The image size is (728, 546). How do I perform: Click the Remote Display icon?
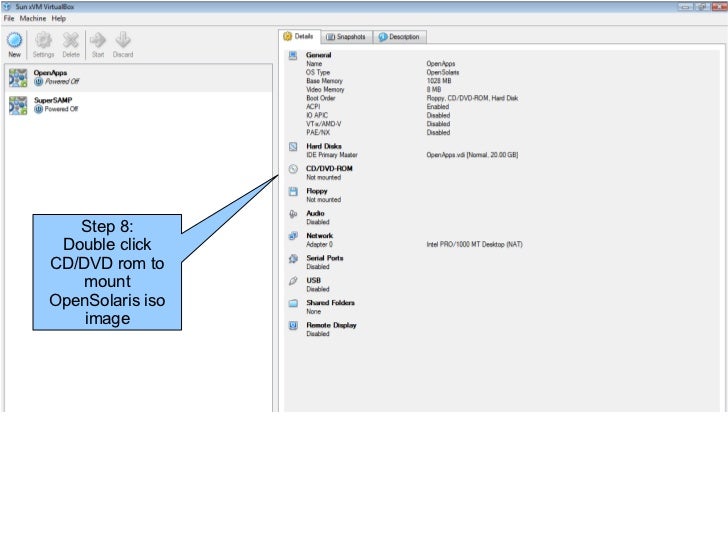(293, 325)
